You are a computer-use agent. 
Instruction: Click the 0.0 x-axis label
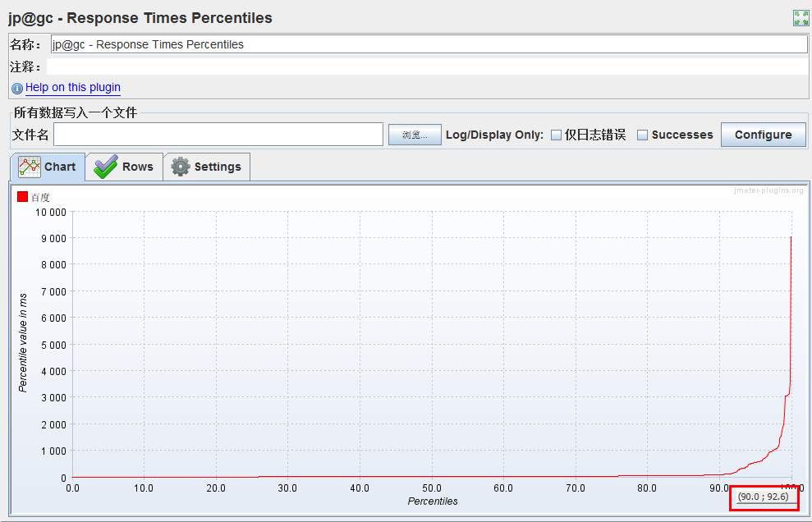pyautogui.click(x=72, y=488)
